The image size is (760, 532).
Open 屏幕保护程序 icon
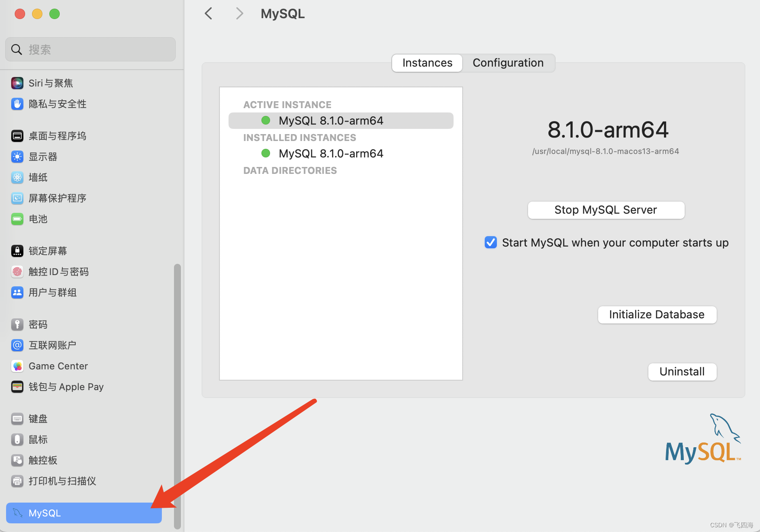(x=17, y=198)
